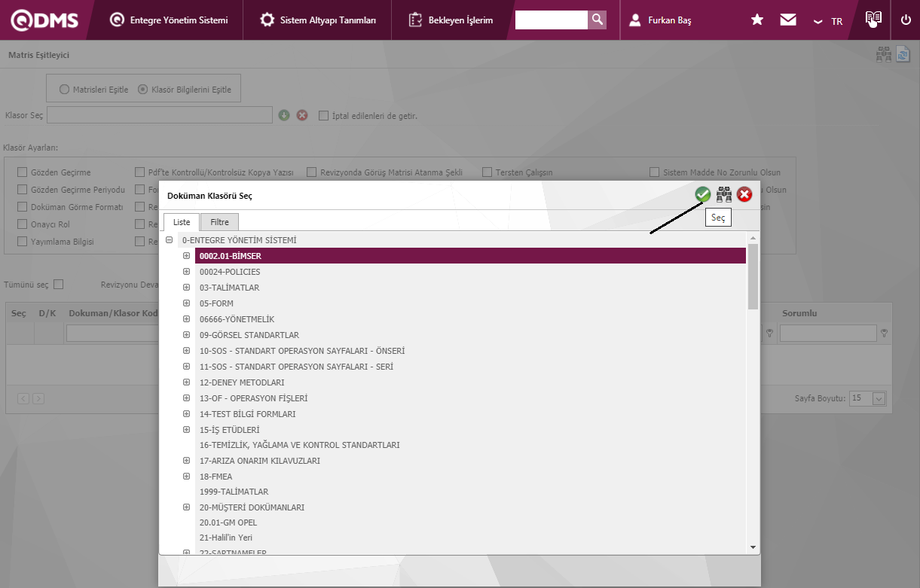Select 1999-TALİMATLAR folder

click(234, 492)
